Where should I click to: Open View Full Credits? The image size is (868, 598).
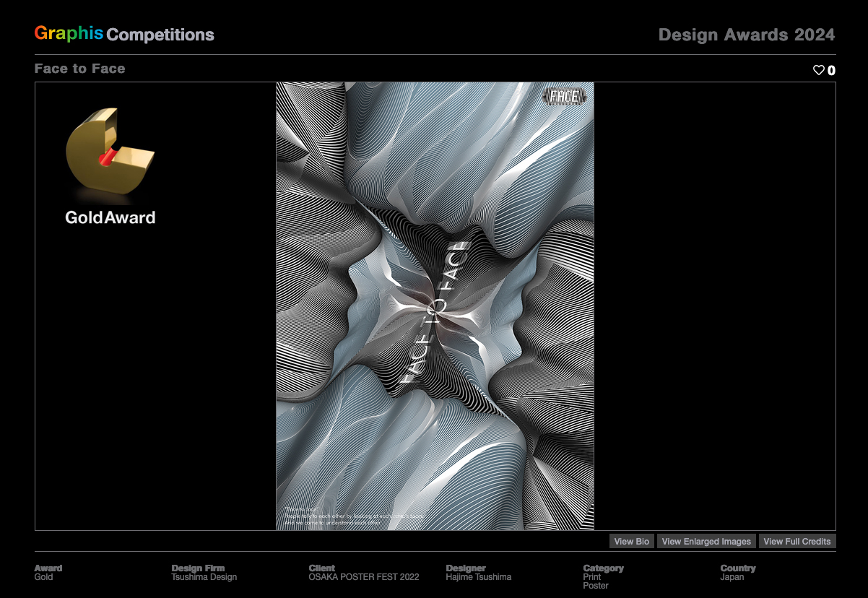click(797, 540)
